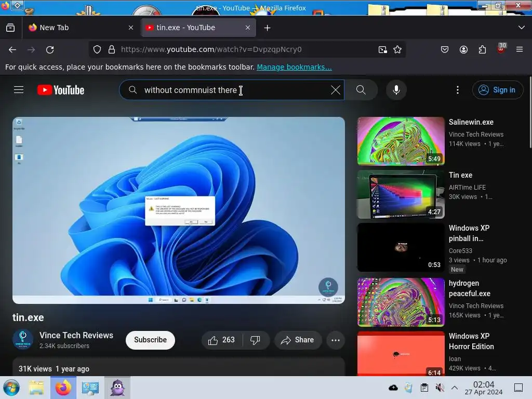The image size is (532, 399).
Task: Open picture-in-picture icon in address bar
Action: [383, 49]
